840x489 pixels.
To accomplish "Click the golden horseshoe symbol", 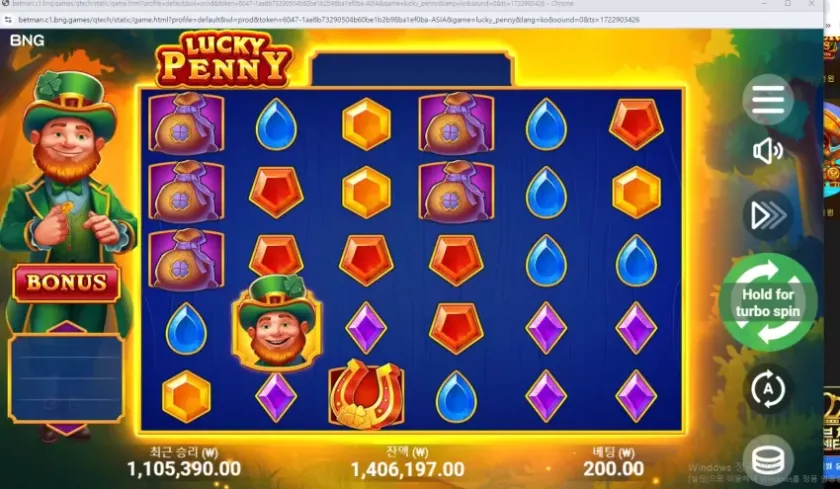I will point(366,394).
